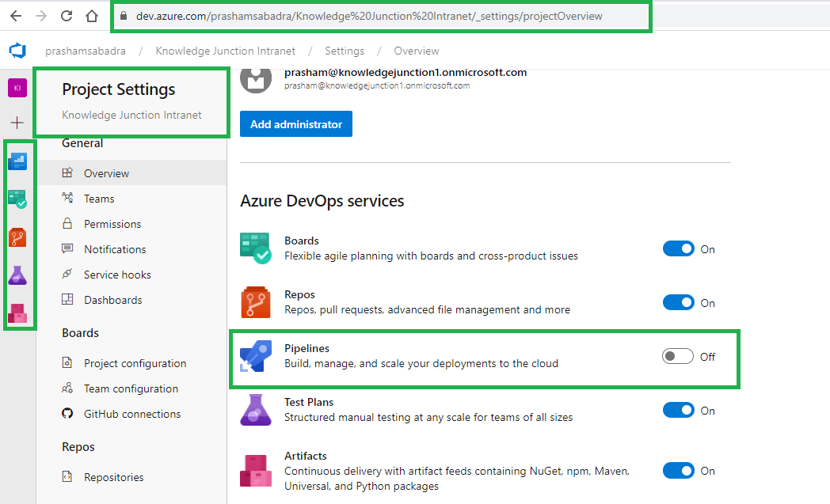
Task: Click the Add administrator button
Action: pyautogui.click(x=296, y=123)
